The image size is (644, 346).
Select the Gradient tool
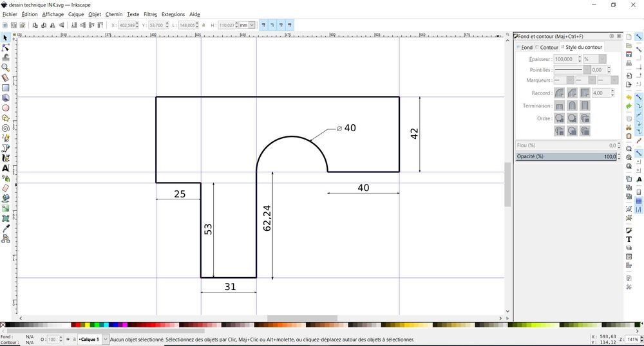point(5,208)
